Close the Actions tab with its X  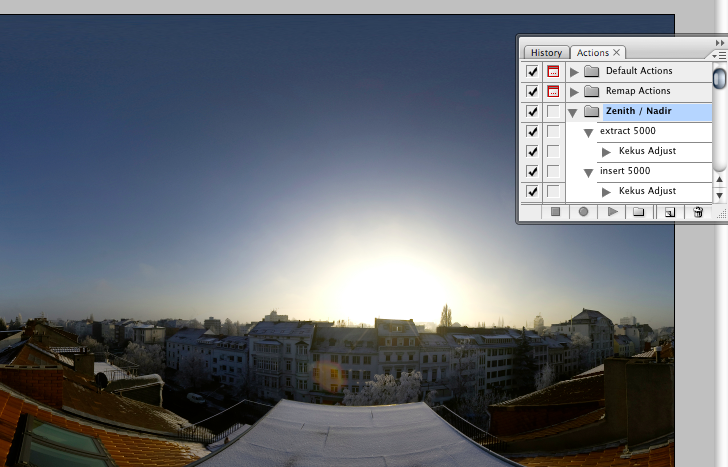pyautogui.click(x=617, y=53)
